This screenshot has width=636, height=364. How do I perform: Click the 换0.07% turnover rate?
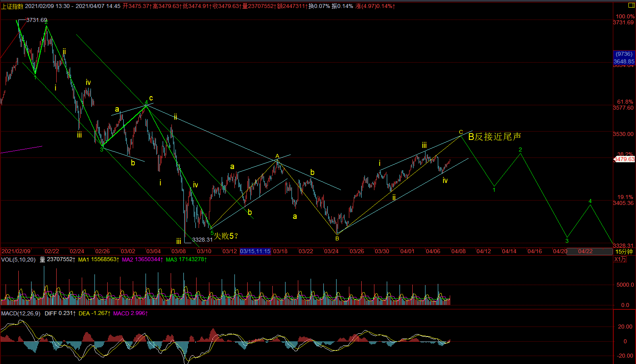click(319, 6)
